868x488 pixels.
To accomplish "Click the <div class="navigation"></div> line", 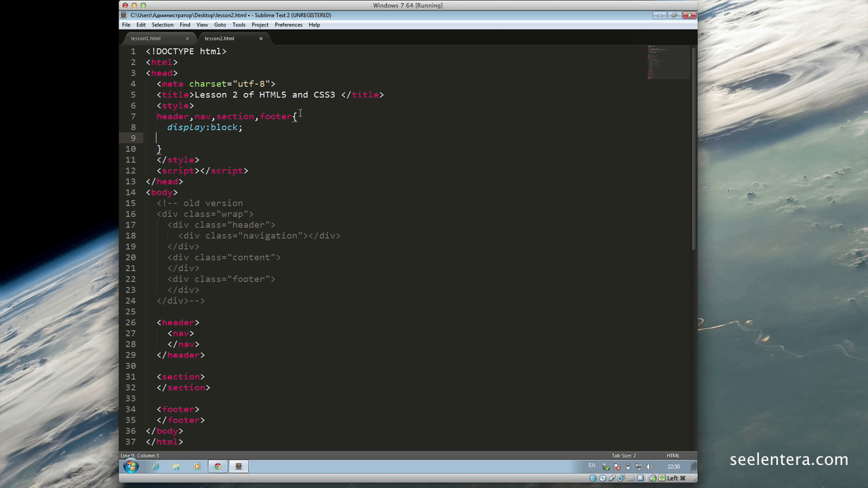I will click(259, 236).
